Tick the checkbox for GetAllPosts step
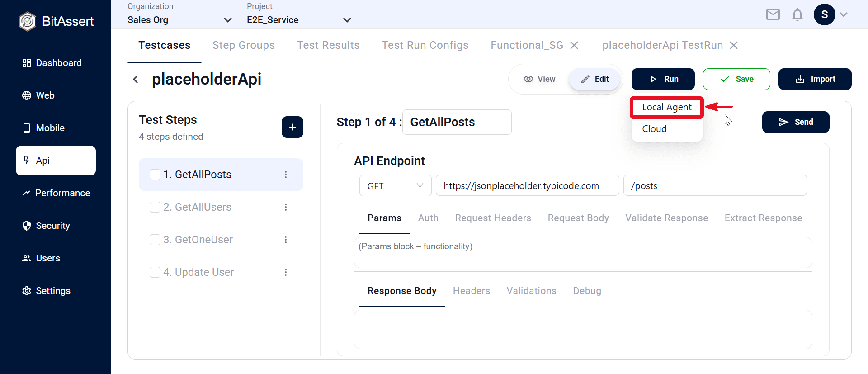This screenshot has height=374, width=868. click(155, 175)
